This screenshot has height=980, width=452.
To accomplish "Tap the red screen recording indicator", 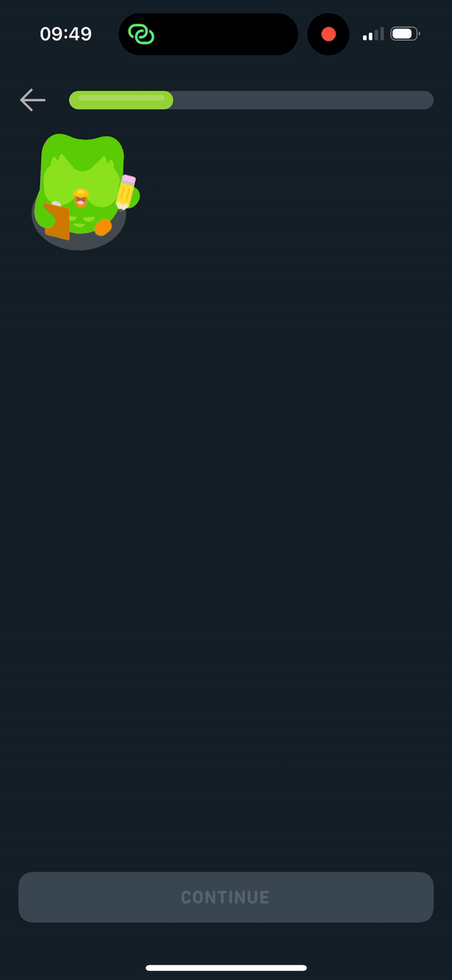I will click(x=328, y=34).
